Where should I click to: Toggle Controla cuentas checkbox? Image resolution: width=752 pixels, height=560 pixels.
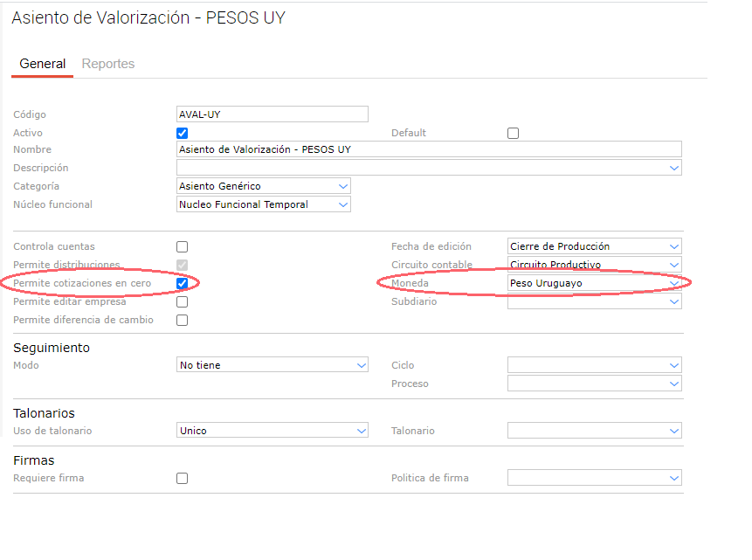point(183,247)
